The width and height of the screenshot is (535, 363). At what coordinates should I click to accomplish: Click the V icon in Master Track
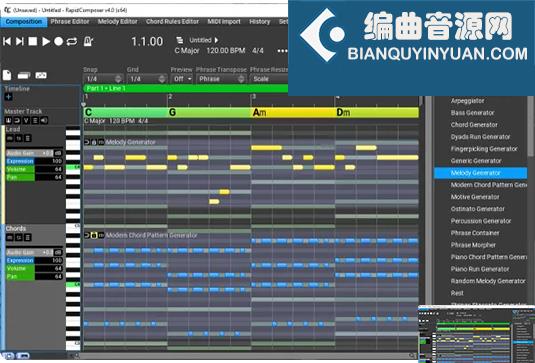[26, 120]
